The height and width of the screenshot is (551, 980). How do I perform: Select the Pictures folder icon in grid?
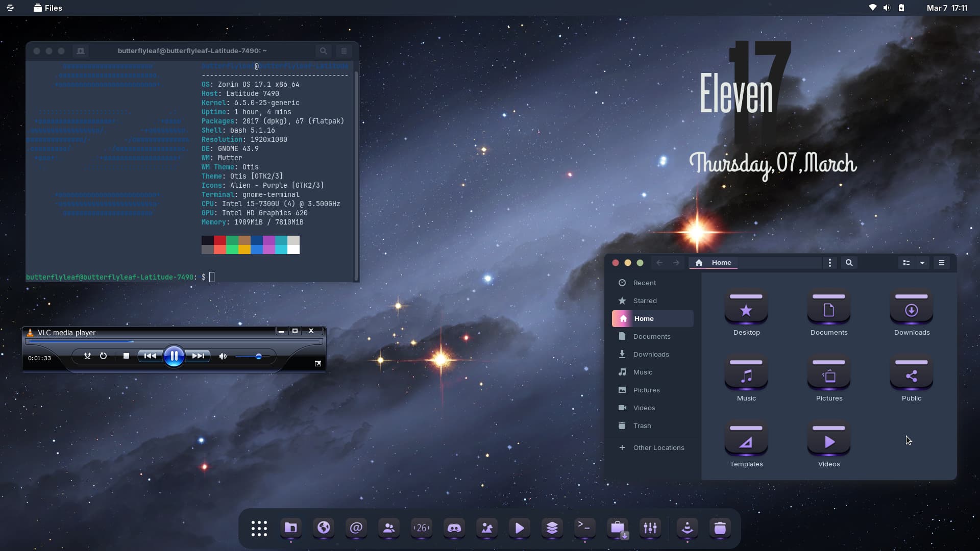(x=829, y=373)
